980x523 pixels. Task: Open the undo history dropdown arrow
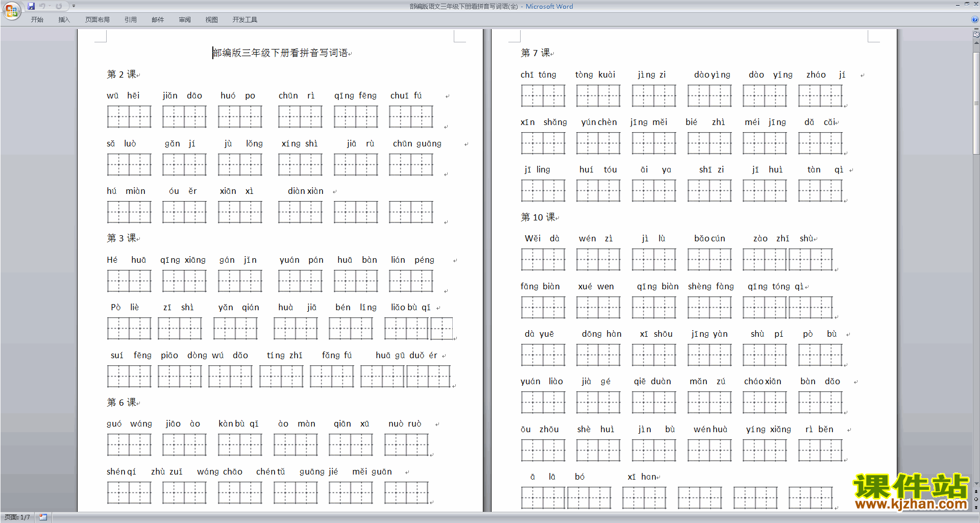pos(50,6)
